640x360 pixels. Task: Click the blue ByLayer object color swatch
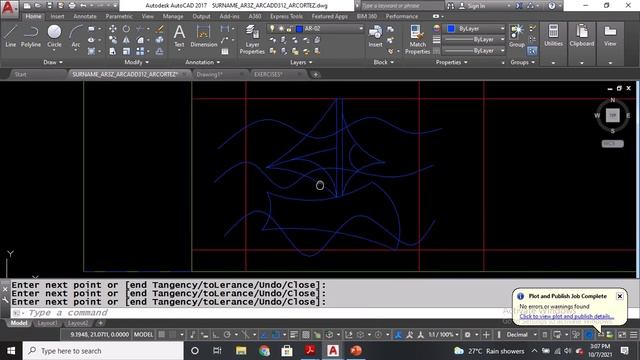(x=451, y=29)
